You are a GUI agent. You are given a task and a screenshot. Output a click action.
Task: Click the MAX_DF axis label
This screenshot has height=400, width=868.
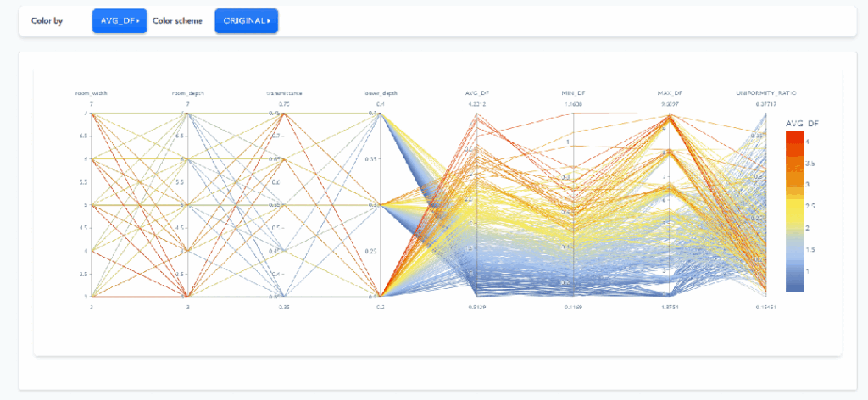pos(670,92)
